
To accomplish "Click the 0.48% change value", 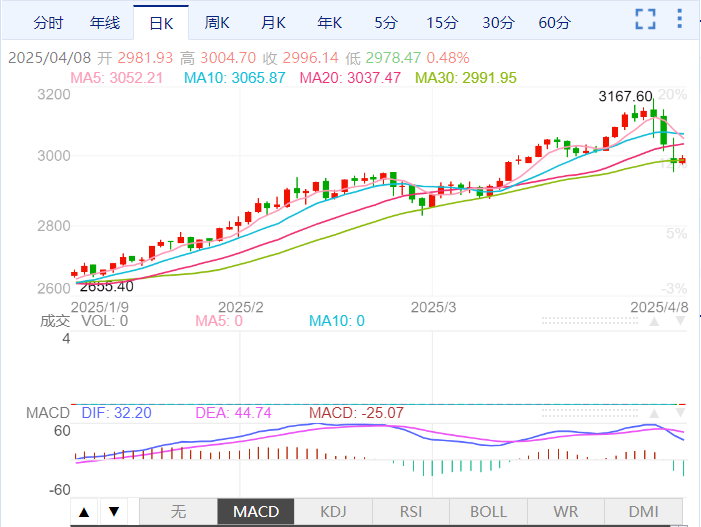I will coord(448,58).
